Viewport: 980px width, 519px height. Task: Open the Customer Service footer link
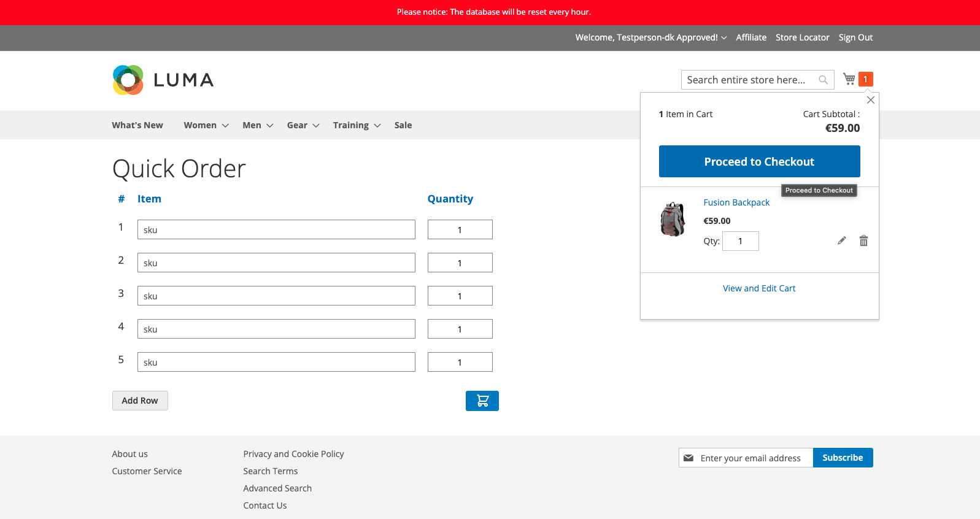coord(147,471)
